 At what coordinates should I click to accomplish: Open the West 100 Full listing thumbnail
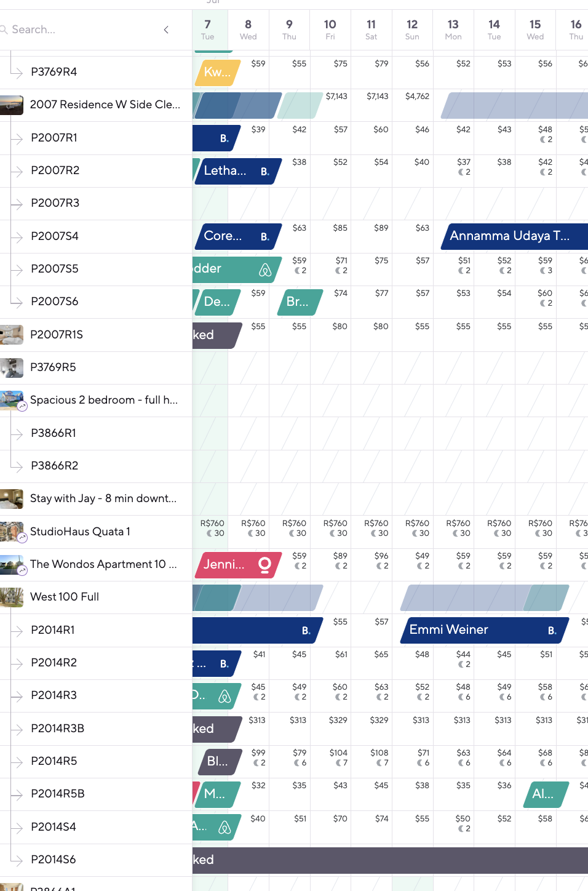pos(12,597)
